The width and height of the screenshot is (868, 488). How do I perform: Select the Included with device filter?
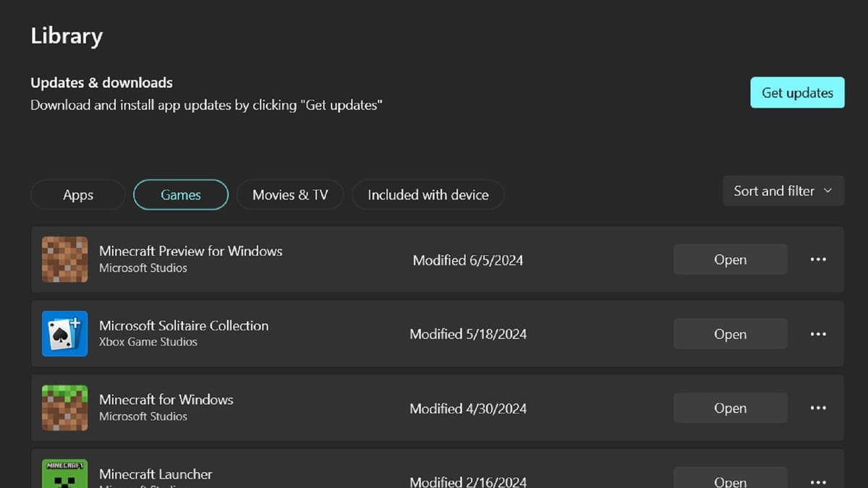[427, 194]
